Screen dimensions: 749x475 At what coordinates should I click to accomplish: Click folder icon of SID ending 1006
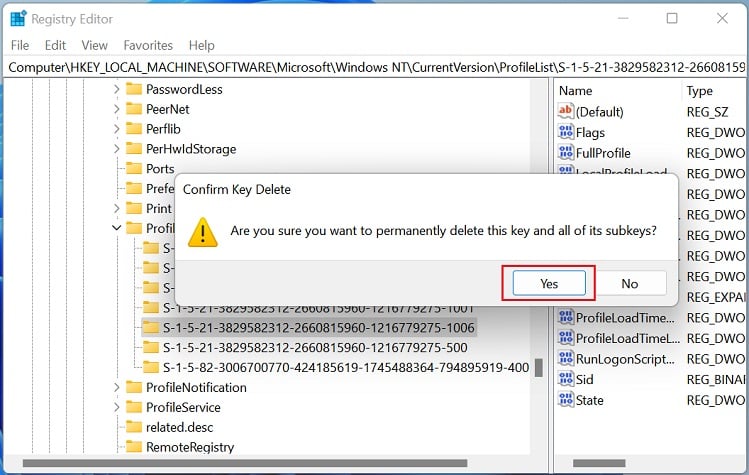pyautogui.click(x=151, y=327)
